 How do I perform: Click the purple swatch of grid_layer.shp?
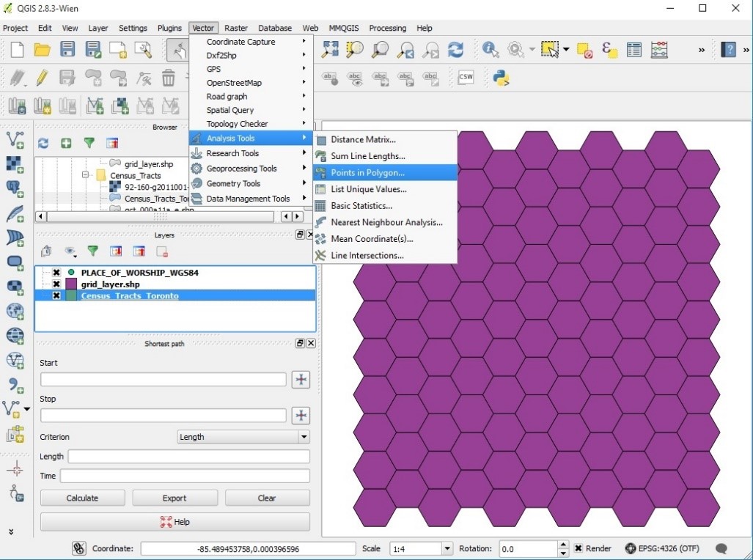(70, 284)
